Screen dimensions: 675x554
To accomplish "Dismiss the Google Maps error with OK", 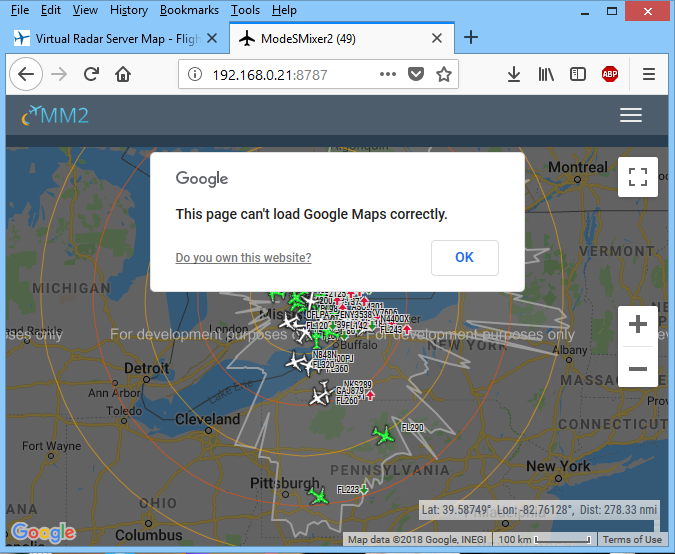I will [464, 257].
